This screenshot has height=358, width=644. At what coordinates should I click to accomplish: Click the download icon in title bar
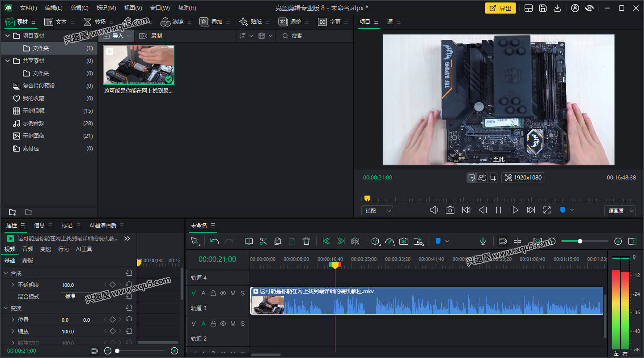tap(557, 8)
